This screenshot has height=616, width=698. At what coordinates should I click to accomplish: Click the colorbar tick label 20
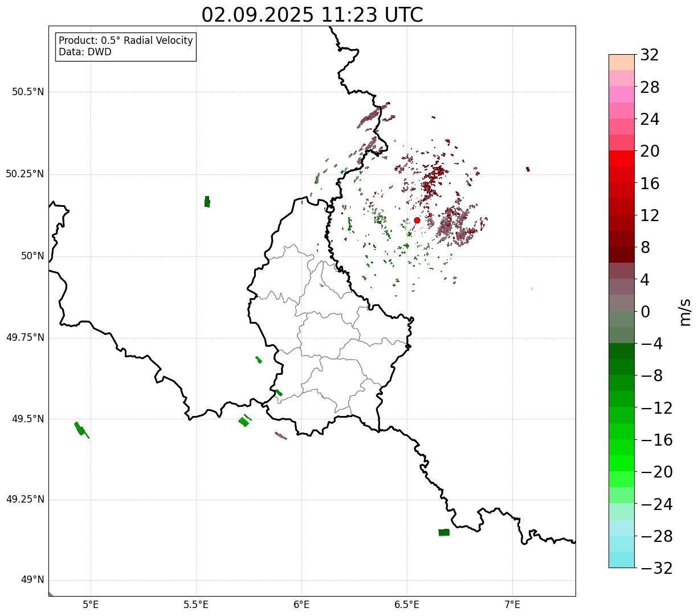(x=650, y=152)
